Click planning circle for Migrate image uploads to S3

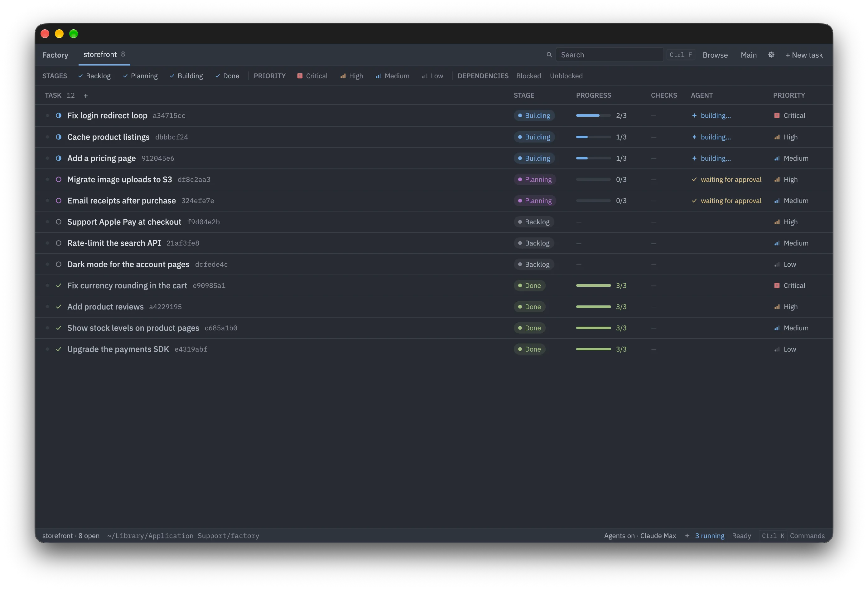[x=59, y=179]
